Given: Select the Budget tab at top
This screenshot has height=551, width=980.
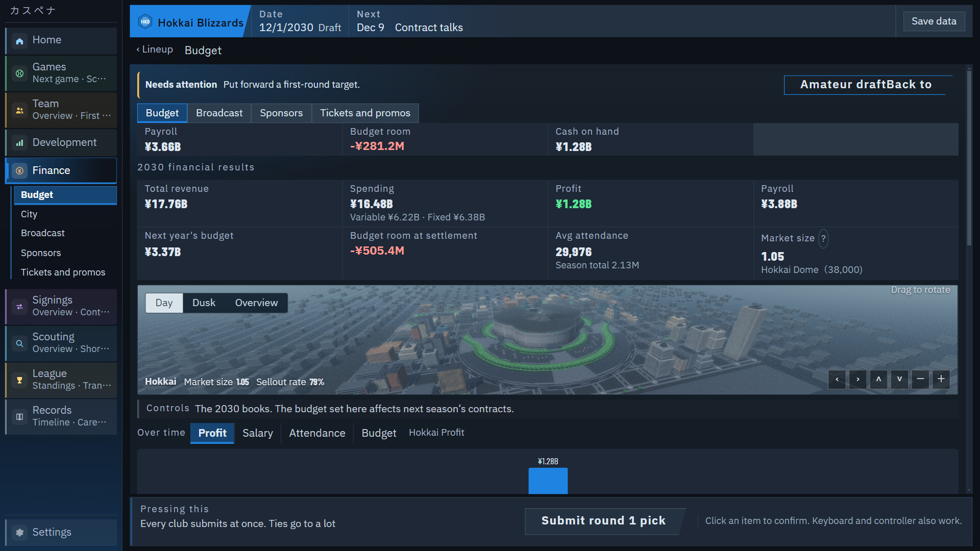Looking at the screenshot, I should 162,113.
